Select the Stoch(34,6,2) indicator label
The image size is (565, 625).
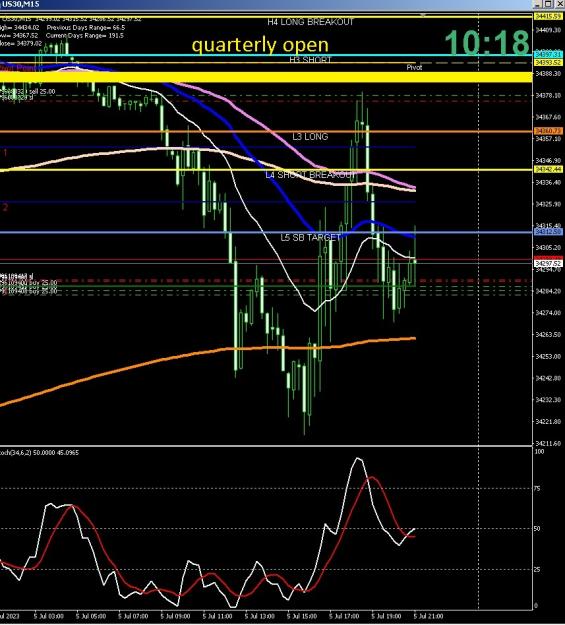39,452
